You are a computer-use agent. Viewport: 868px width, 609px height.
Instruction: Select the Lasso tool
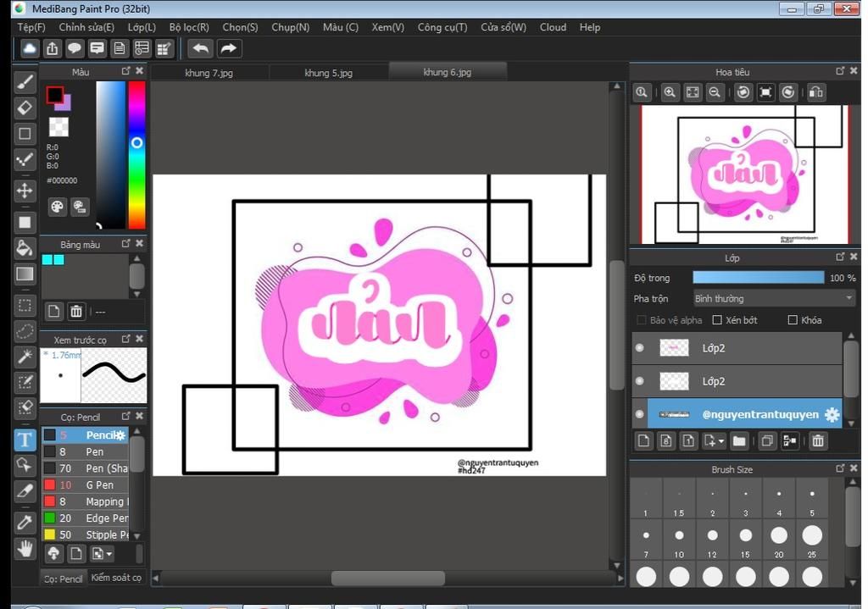coord(25,331)
